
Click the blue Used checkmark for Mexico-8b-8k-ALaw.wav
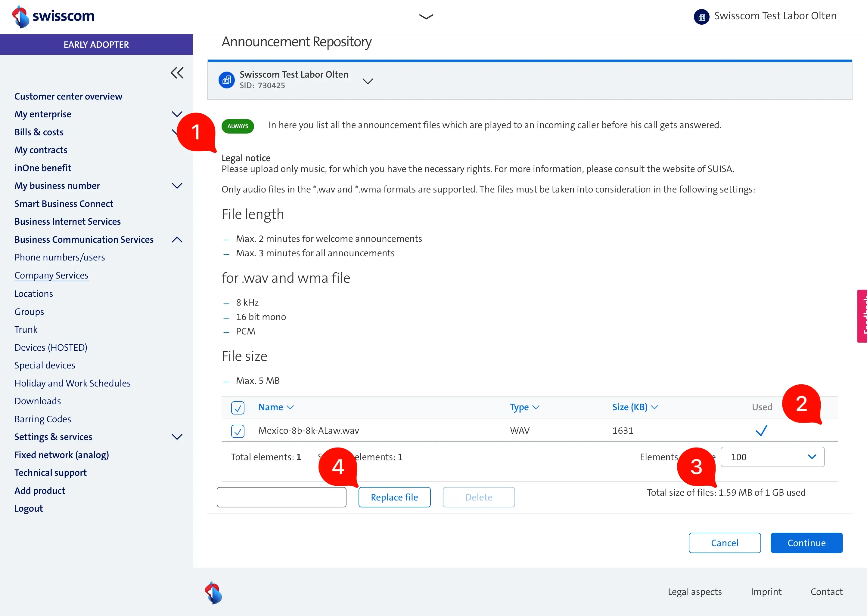click(x=761, y=430)
